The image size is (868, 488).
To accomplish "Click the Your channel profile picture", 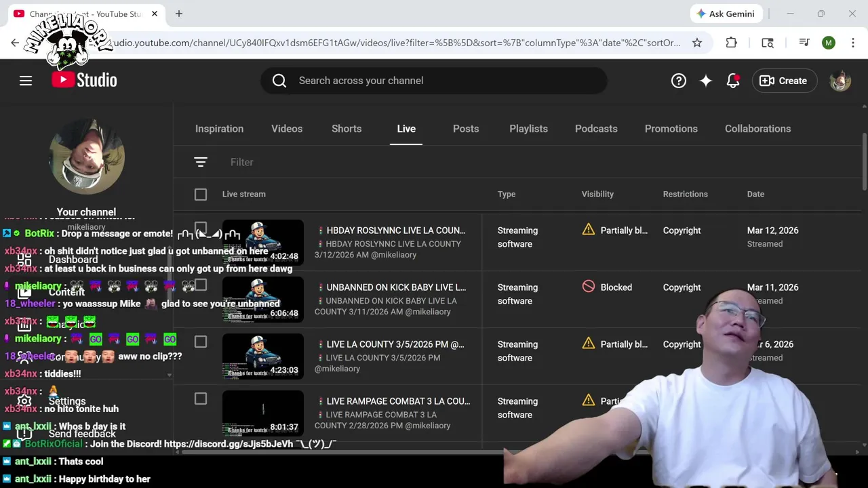I will [x=87, y=157].
